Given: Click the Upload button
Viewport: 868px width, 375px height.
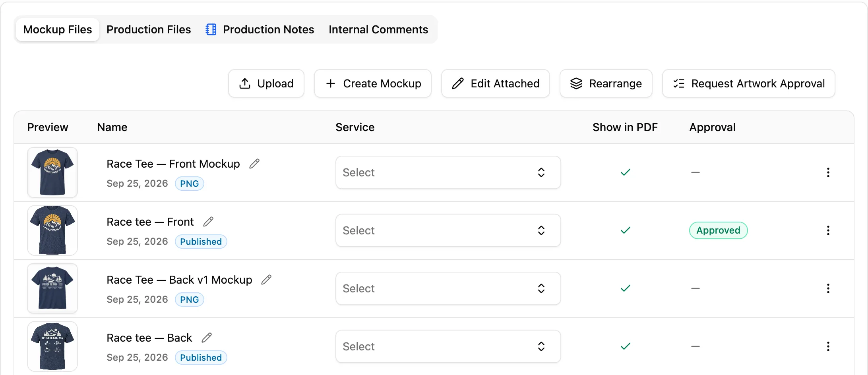Looking at the screenshot, I should (266, 83).
